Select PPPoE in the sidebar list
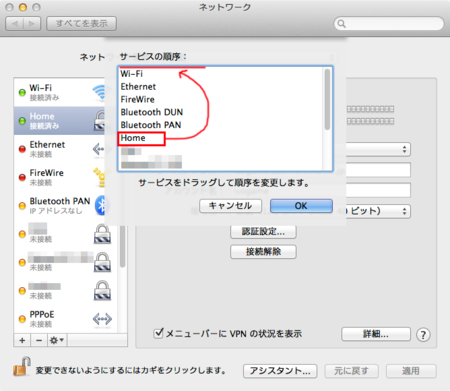 coord(65,319)
